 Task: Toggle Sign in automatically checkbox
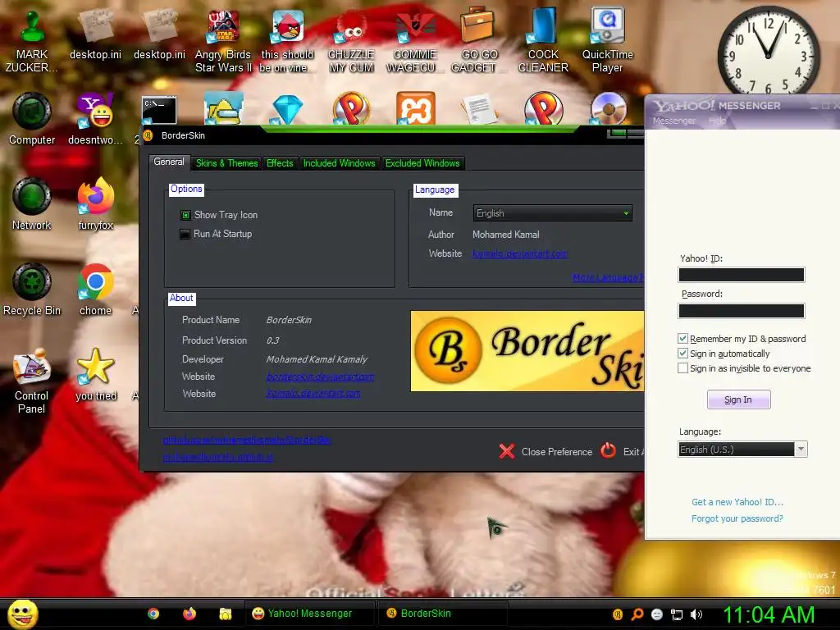tap(682, 354)
